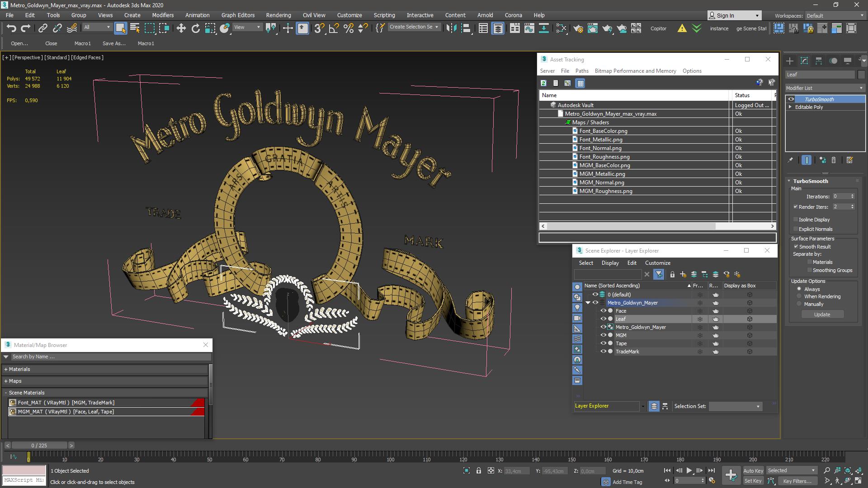Open the Paths menu in Asset Tracking
Screen dimensions: 868x488
[582, 71]
